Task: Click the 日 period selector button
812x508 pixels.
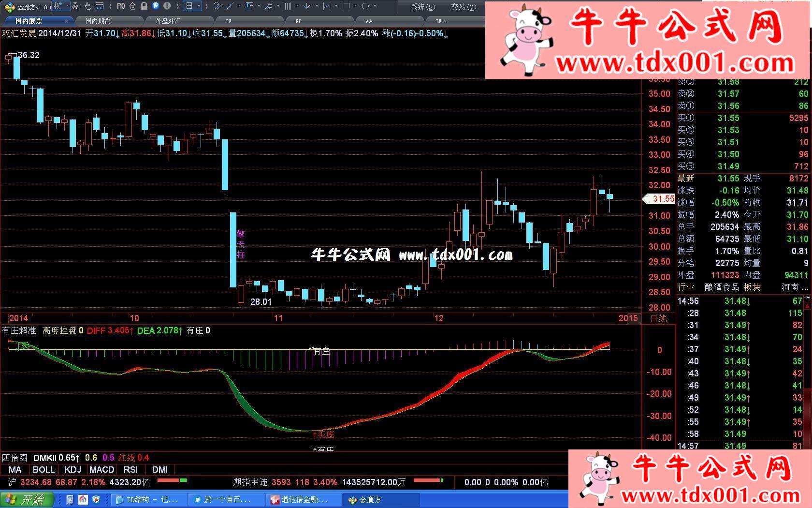Action: coord(189,6)
